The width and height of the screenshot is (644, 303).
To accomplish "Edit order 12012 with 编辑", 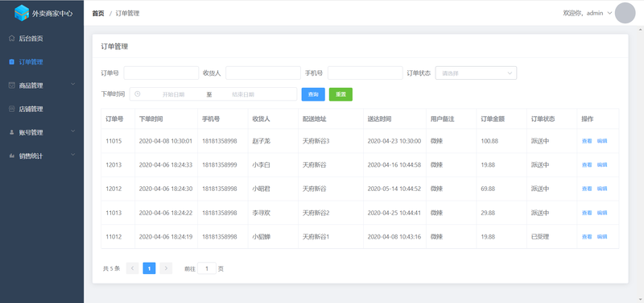I will click(601, 189).
